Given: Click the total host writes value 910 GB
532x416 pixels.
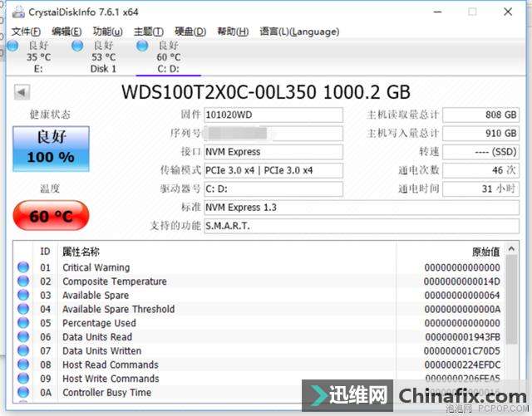Looking at the screenshot, I should pyautogui.click(x=481, y=133).
